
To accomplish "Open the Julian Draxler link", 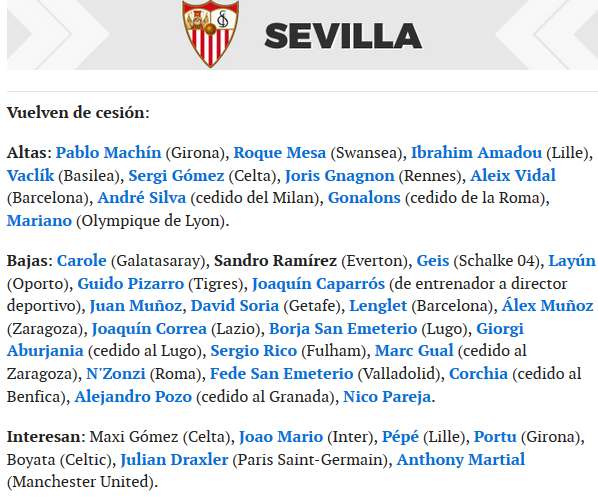I will 174,459.
